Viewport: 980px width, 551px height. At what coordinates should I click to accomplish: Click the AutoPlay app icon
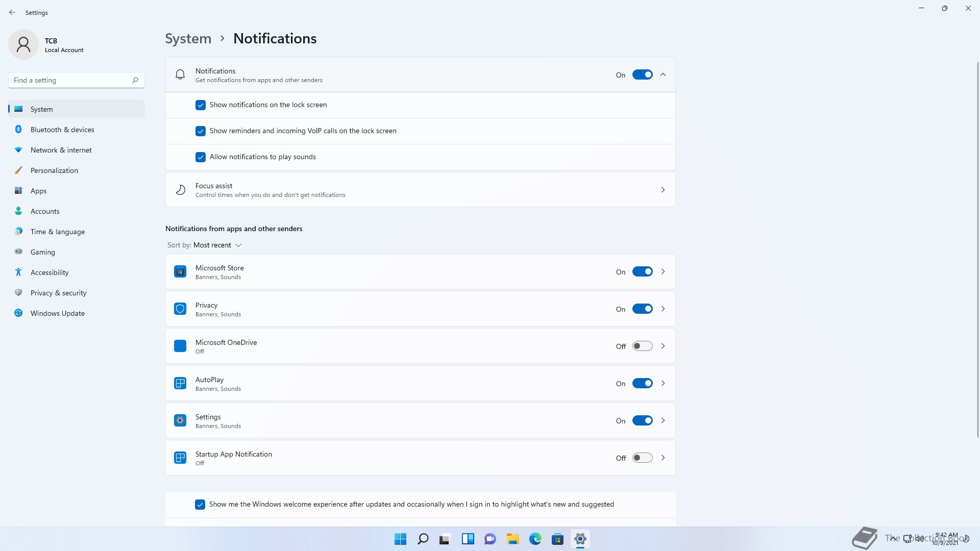180,383
